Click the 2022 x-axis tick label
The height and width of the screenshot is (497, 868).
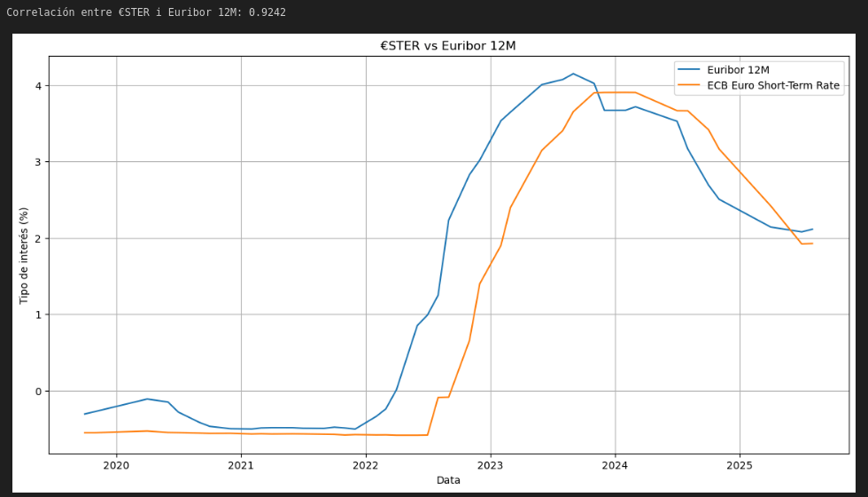pyautogui.click(x=366, y=465)
